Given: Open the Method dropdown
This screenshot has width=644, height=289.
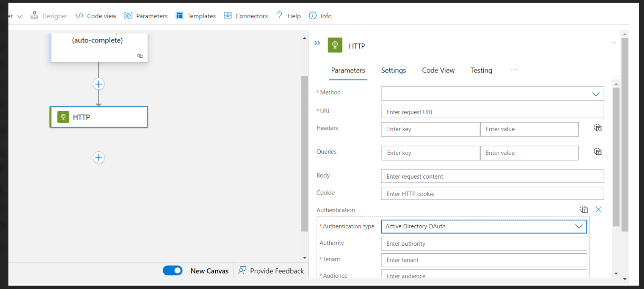Looking at the screenshot, I should point(492,94).
